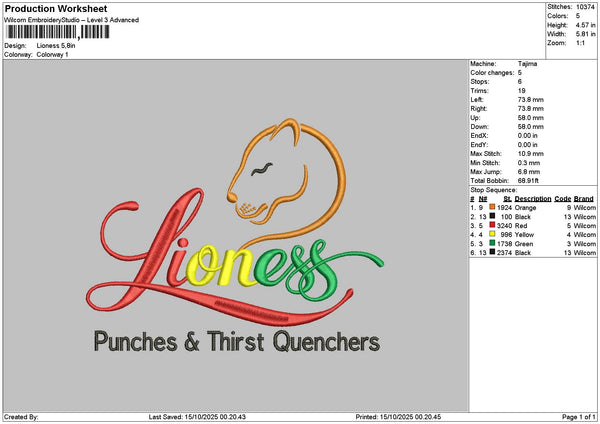Click the 'Code' column header
The image size is (600, 424).
[x=563, y=199]
